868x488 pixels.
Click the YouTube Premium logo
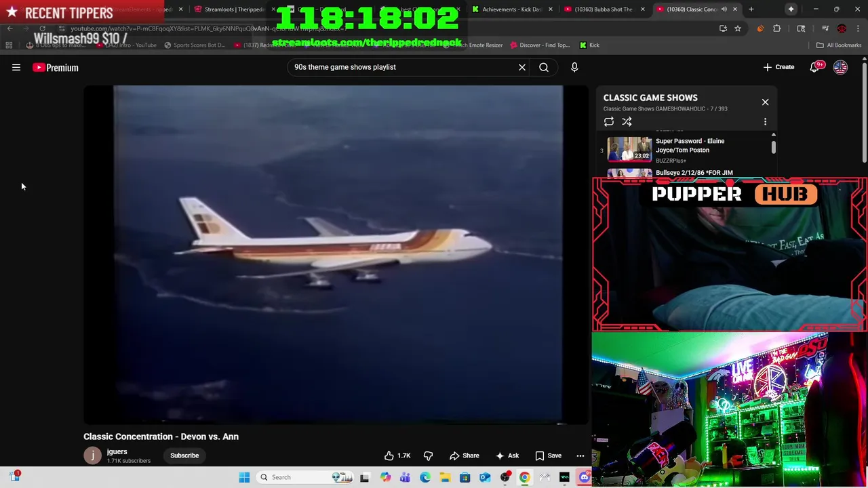(x=56, y=68)
